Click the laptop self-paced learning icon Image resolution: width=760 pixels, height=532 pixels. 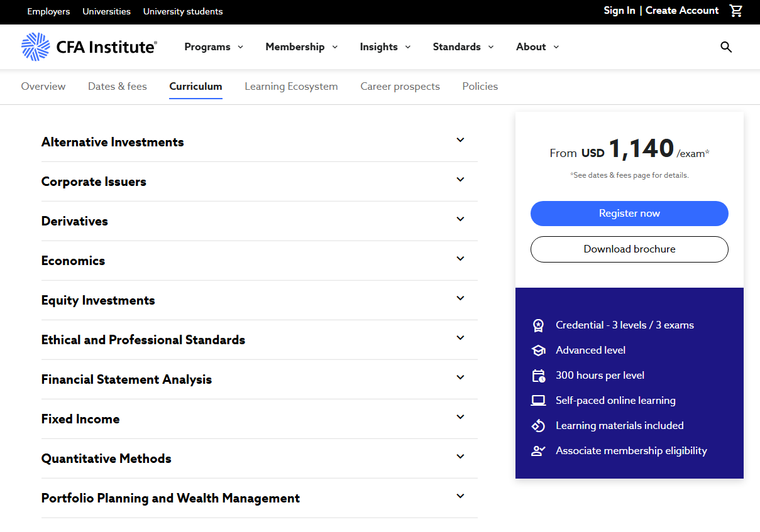pos(538,400)
